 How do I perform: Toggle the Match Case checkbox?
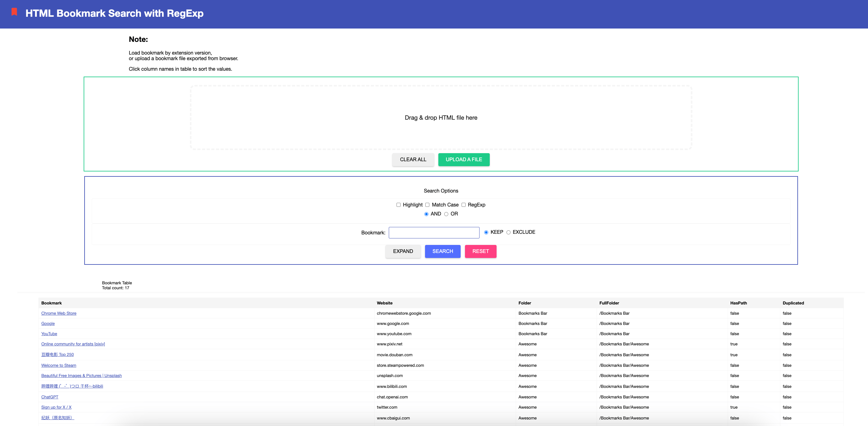[x=427, y=205]
